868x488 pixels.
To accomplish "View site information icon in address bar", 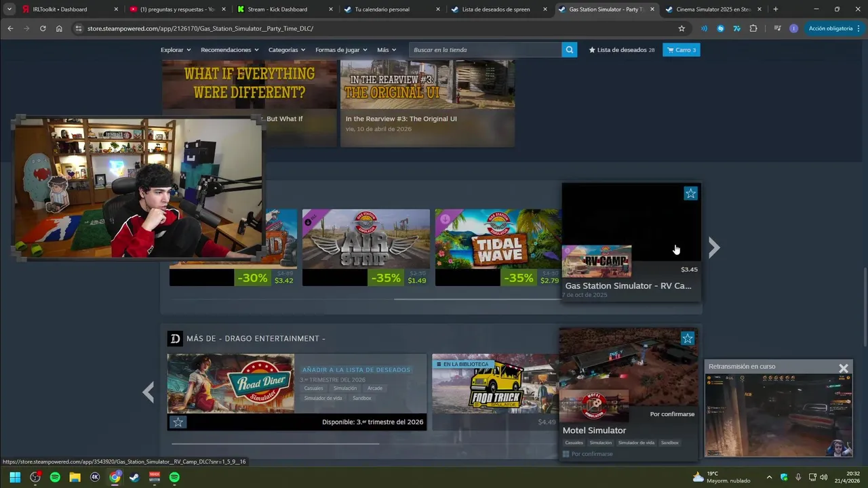I will 79,28.
